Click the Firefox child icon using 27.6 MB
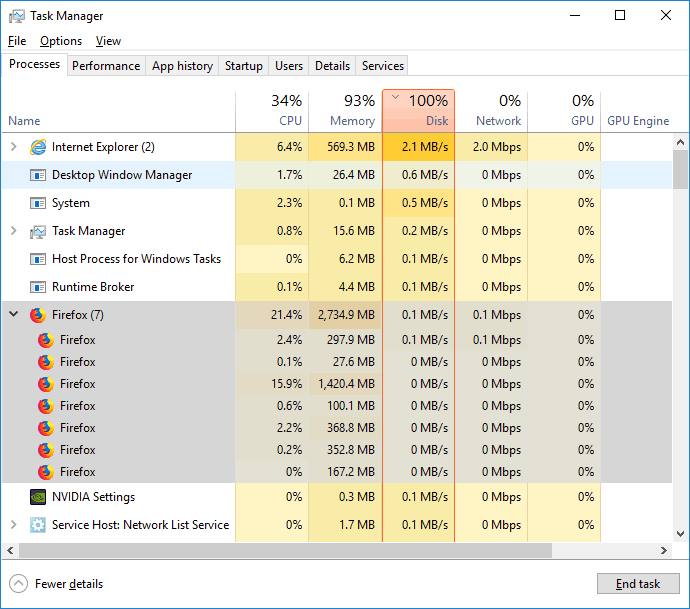This screenshot has width=690, height=609. coord(46,362)
